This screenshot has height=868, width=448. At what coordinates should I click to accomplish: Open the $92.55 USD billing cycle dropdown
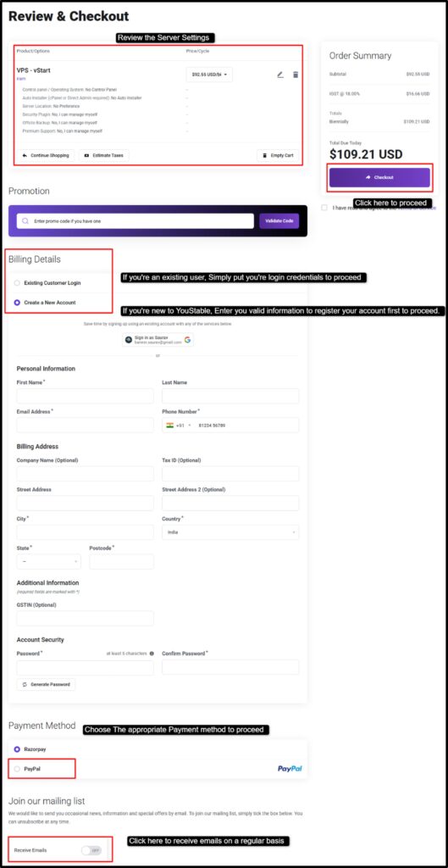coord(209,75)
